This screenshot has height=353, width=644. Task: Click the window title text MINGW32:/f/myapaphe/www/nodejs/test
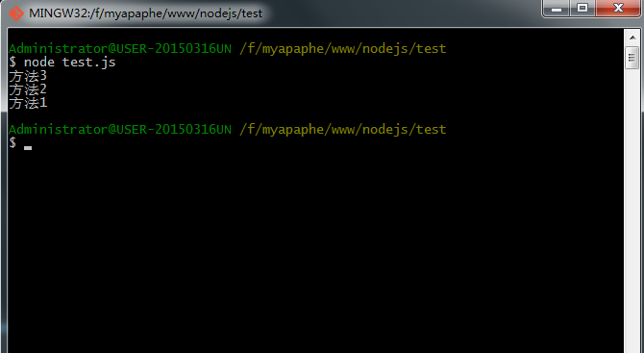pos(145,13)
